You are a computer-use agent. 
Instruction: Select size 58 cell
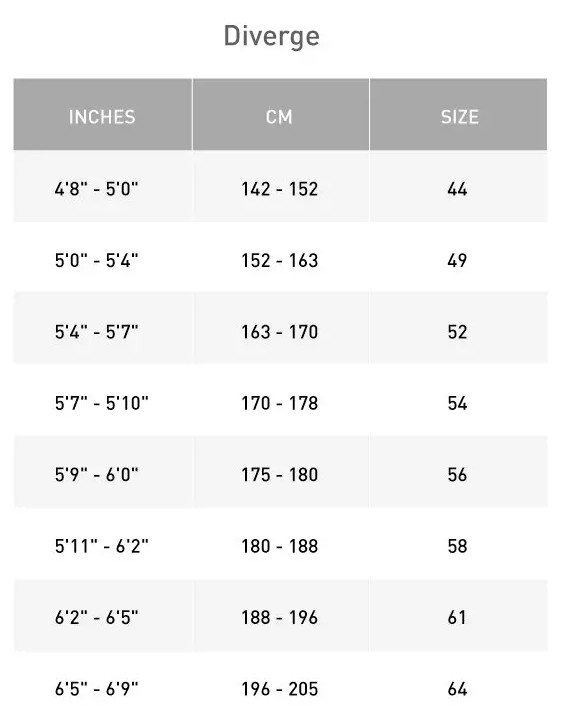458,545
